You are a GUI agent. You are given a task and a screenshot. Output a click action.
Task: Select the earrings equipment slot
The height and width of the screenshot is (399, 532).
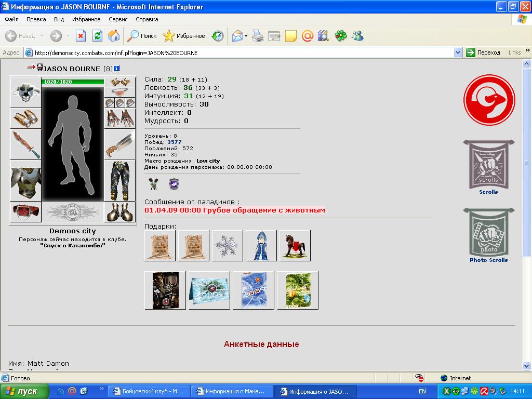coord(120,82)
